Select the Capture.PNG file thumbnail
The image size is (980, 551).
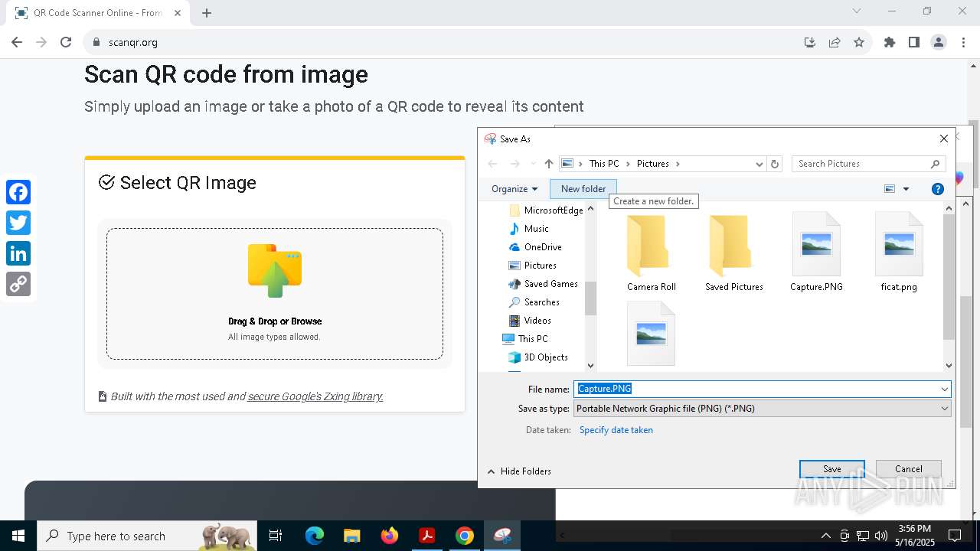click(816, 253)
